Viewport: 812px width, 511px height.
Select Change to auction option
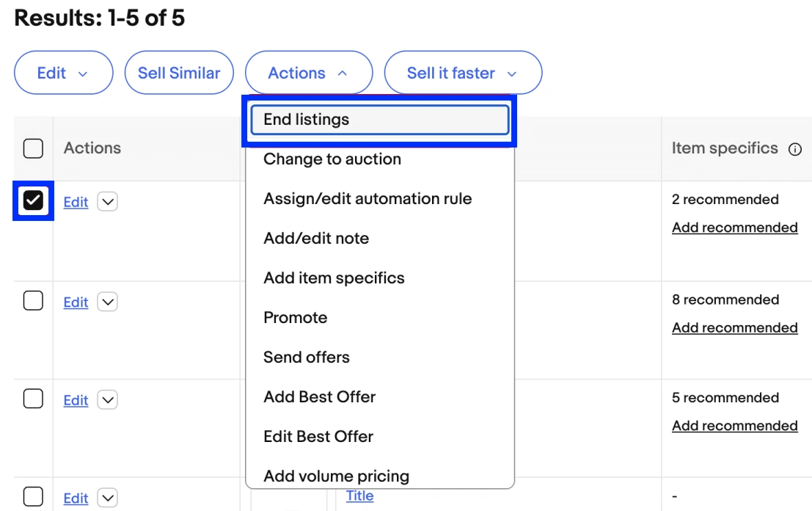click(x=332, y=159)
